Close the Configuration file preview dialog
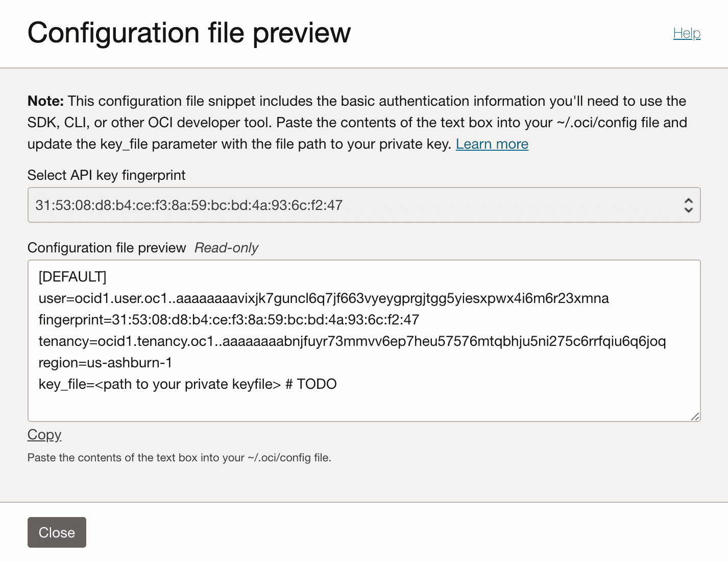 coord(57,532)
